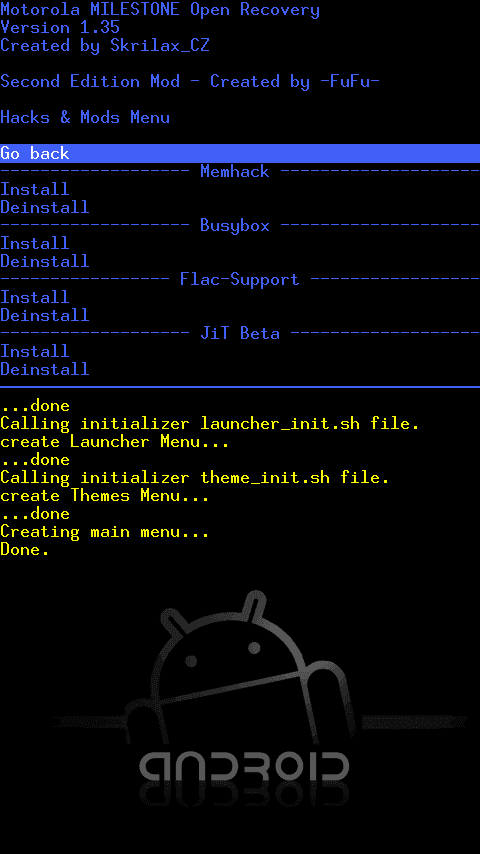Click the Flac-Support section header
The image size is (480, 854).
240,279
